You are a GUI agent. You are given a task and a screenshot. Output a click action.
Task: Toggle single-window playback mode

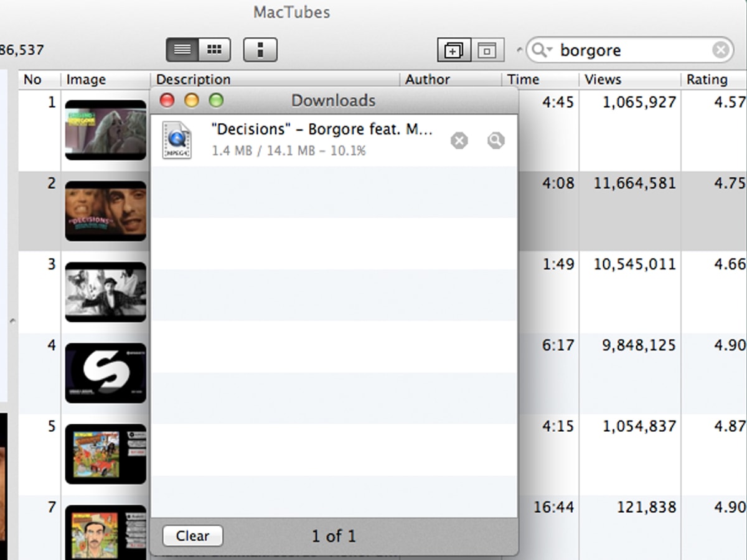(489, 49)
